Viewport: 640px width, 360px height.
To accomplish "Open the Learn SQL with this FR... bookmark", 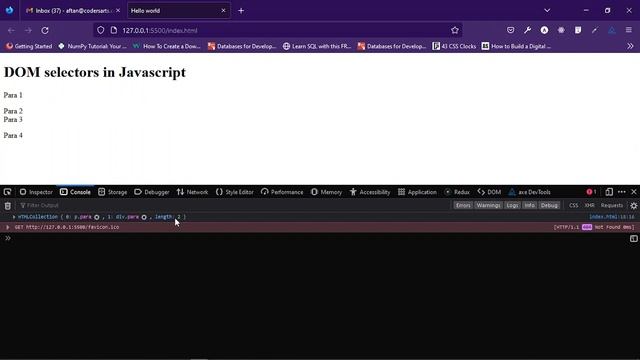I will click(x=317, y=46).
